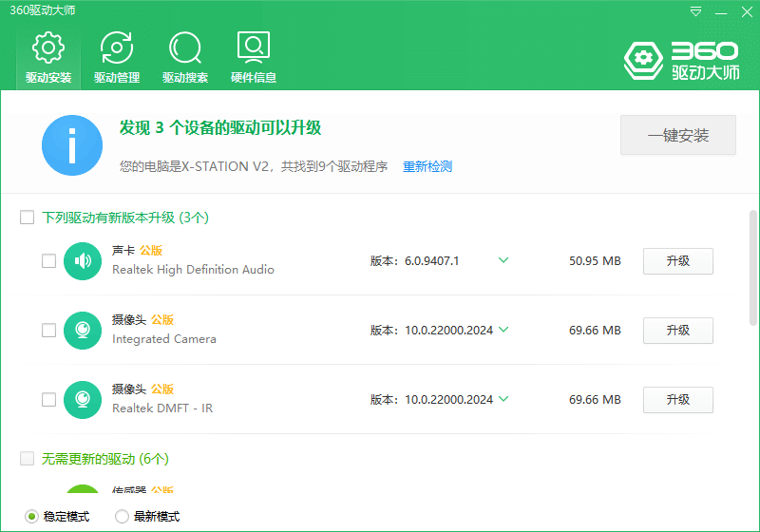Image resolution: width=760 pixels, height=532 pixels.
Task: Tick the Integrated Camera checkbox
Action: 49,330
